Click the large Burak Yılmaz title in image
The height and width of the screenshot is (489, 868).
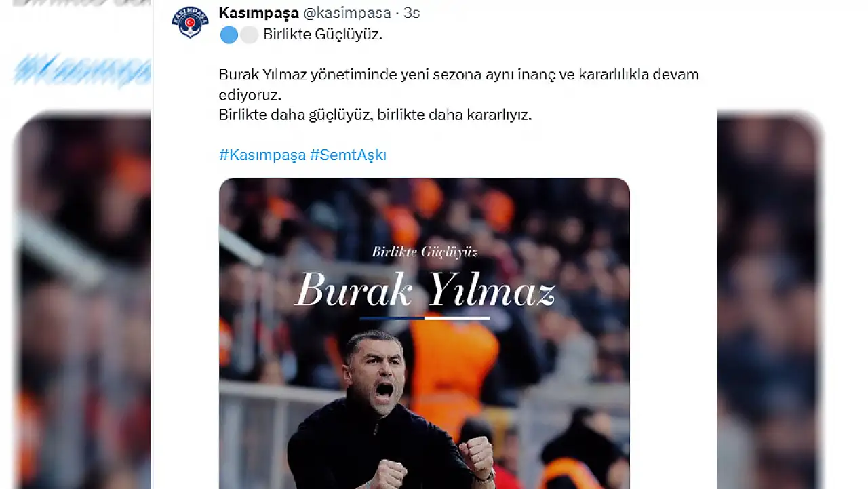(x=425, y=290)
